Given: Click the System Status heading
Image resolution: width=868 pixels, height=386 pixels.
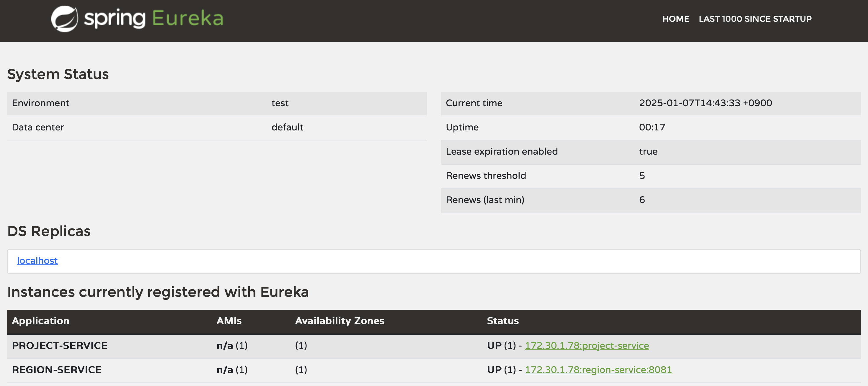Looking at the screenshot, I should [x=58, y=74].
